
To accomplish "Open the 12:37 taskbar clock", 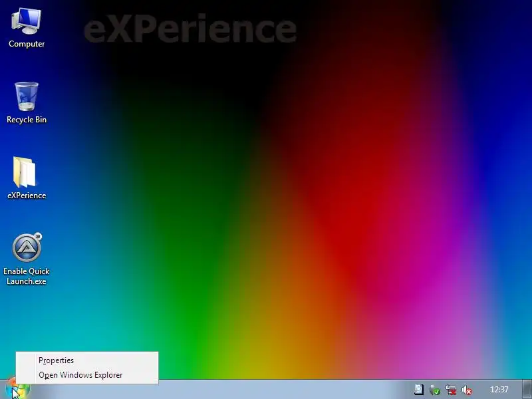I will point(499,390).
